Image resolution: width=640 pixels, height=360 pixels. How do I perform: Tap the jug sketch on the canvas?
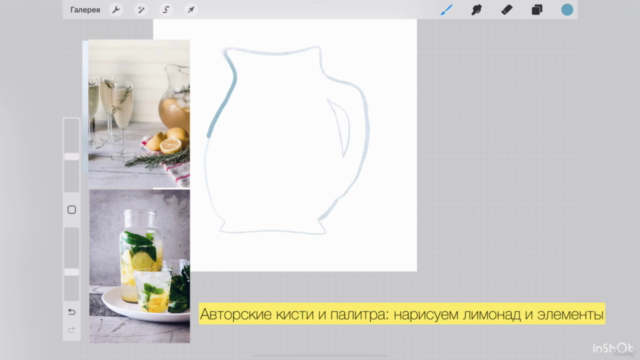287,140
